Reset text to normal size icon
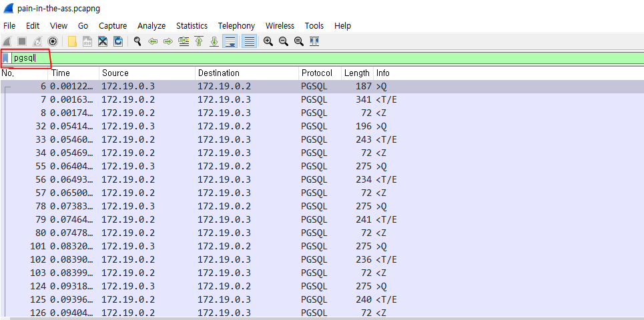The width and height of the screenshot is (644, 320). (x=299, y=41)
